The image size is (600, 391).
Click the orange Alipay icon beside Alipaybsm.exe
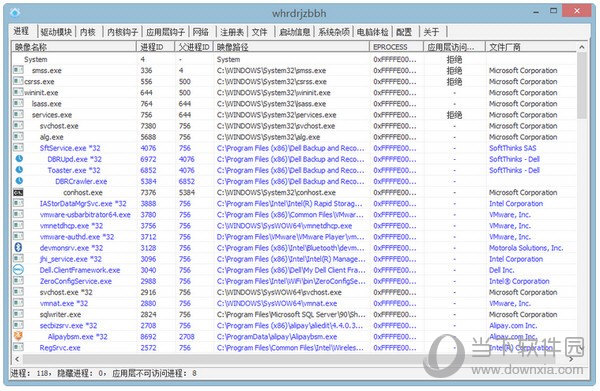click(x=18, y=336)
